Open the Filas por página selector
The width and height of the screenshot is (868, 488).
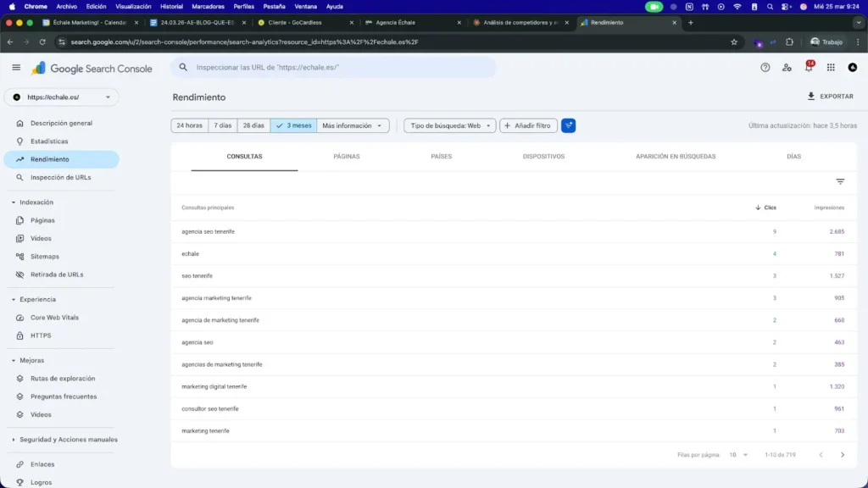coord(734,454)
